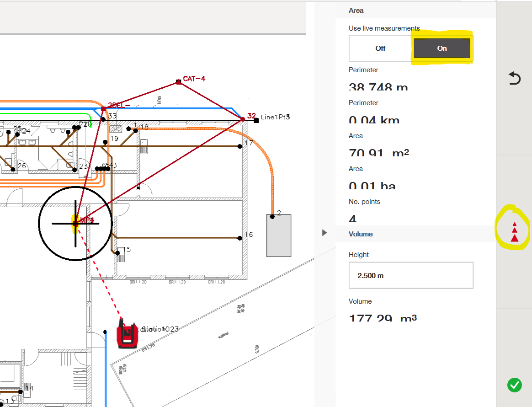
Task: Click the Volume section header label
Action: pyautogui.click(x=361, y=234)
